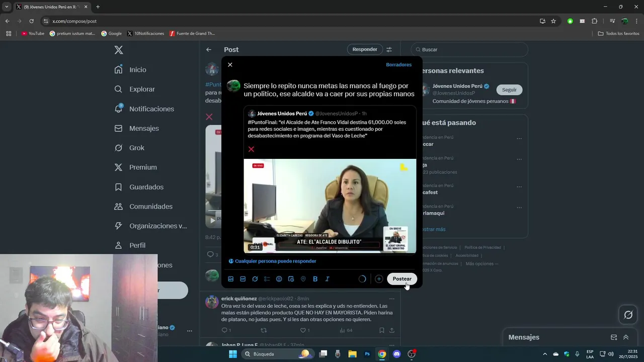Toggle italic text formatting
This screenshot has height=362, width=644.
pos(328,279)
